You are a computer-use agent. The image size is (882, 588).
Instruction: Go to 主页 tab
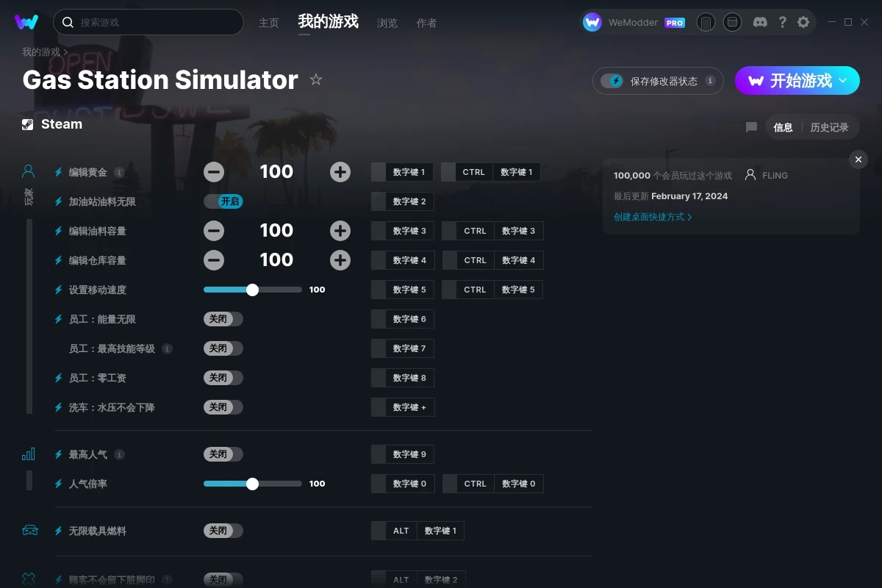(x=269, y=23)
